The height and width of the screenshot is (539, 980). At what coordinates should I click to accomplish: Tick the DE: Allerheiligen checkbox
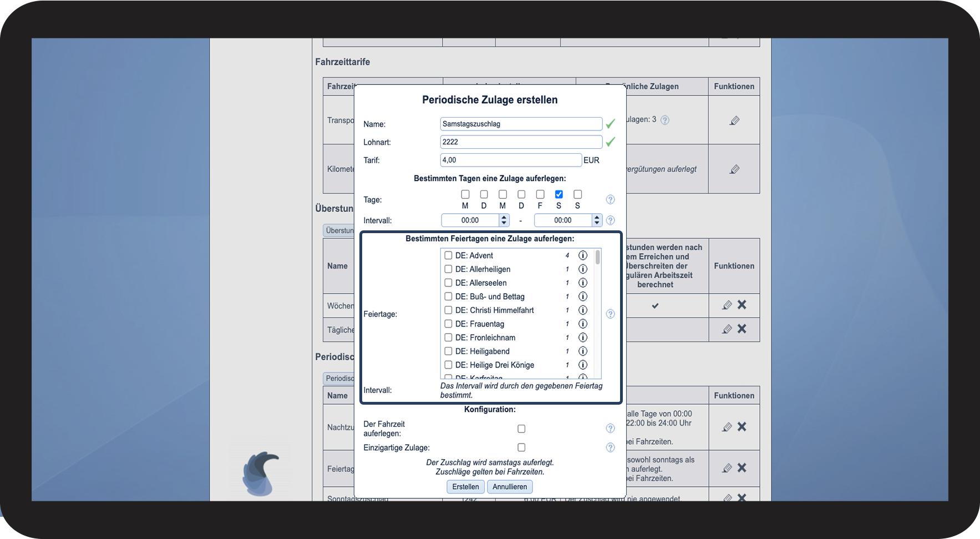tap(448, 269)
